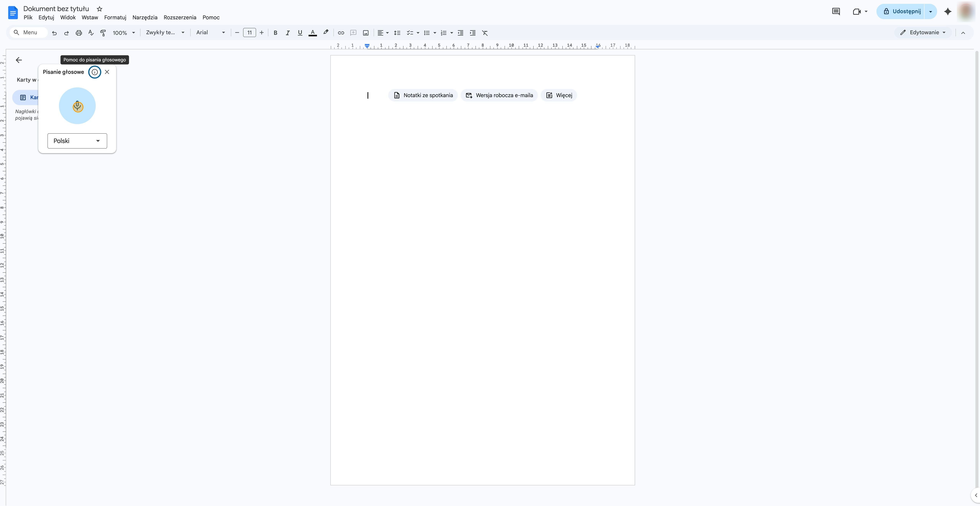
Task: Toggle bold formatting
Action: (275, 33)
